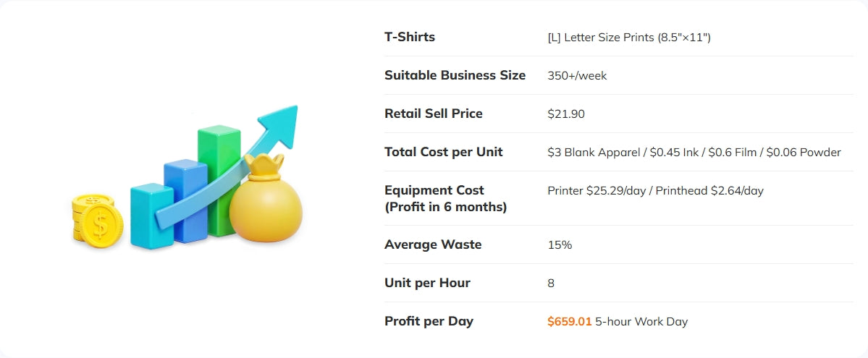
Task: Click Total Cost per Unit label
Action: tap(443, 152)
